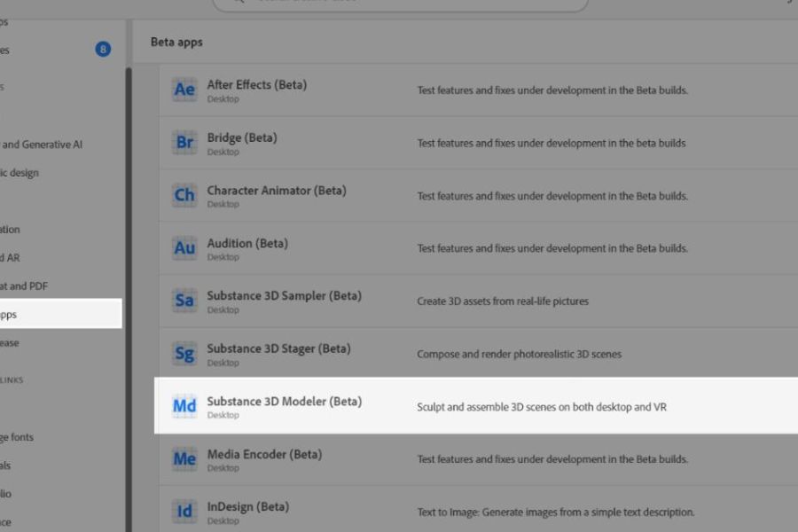Click the sidebar vertical scrollbar

click(x=129, y=300)
